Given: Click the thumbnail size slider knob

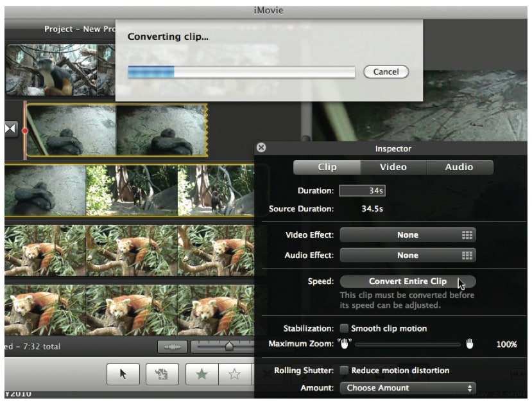Looking at the screenshot, I should (229, 346).
